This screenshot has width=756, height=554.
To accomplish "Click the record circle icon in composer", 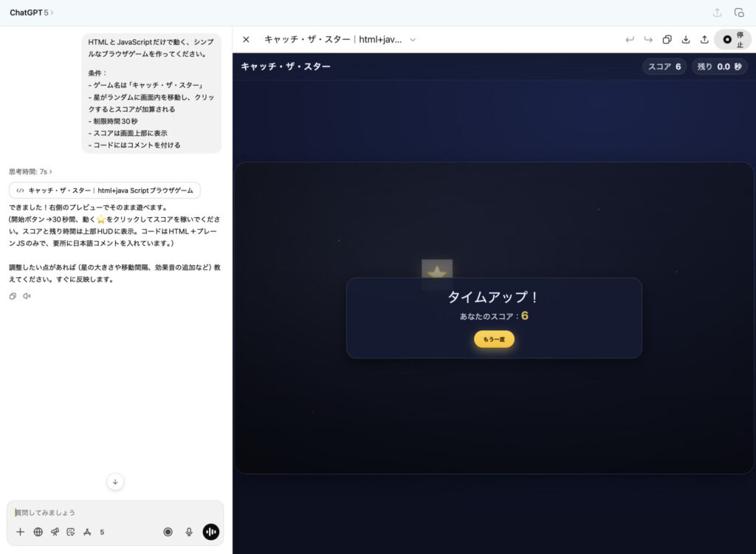I will (x=168, y=532).
